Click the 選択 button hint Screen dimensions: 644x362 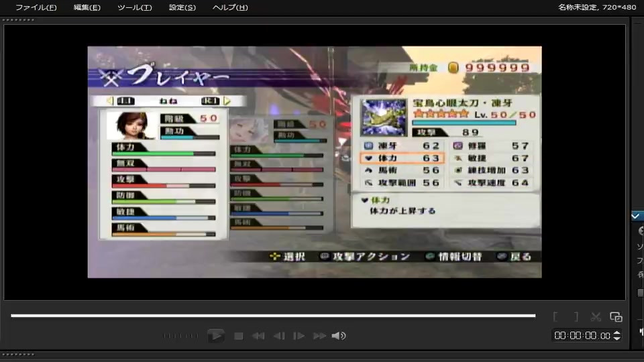287,257
